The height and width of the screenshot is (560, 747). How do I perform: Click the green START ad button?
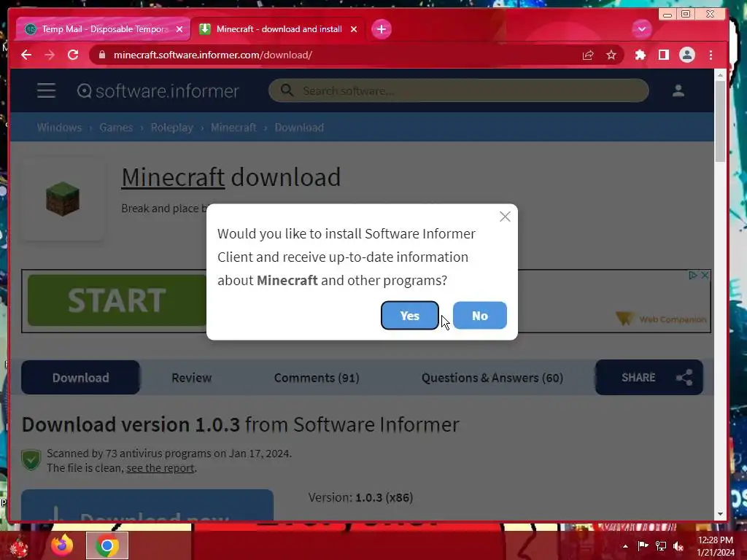click(117, 300)
